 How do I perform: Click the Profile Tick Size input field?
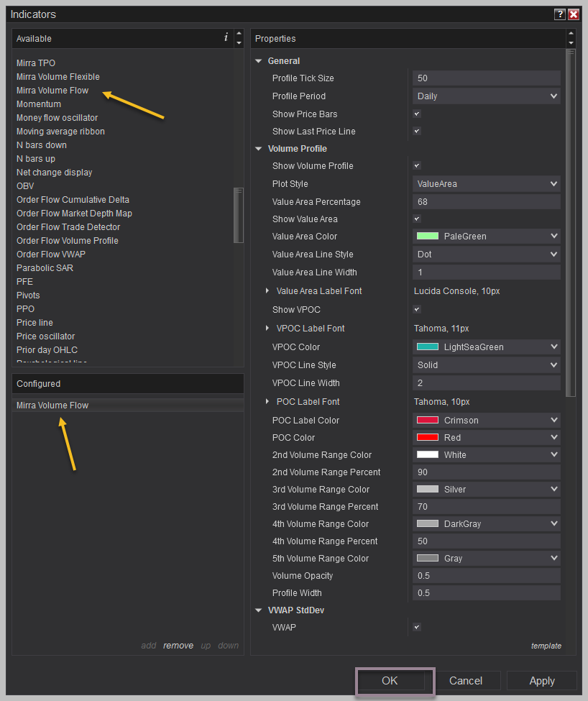[x=486, y=78]
